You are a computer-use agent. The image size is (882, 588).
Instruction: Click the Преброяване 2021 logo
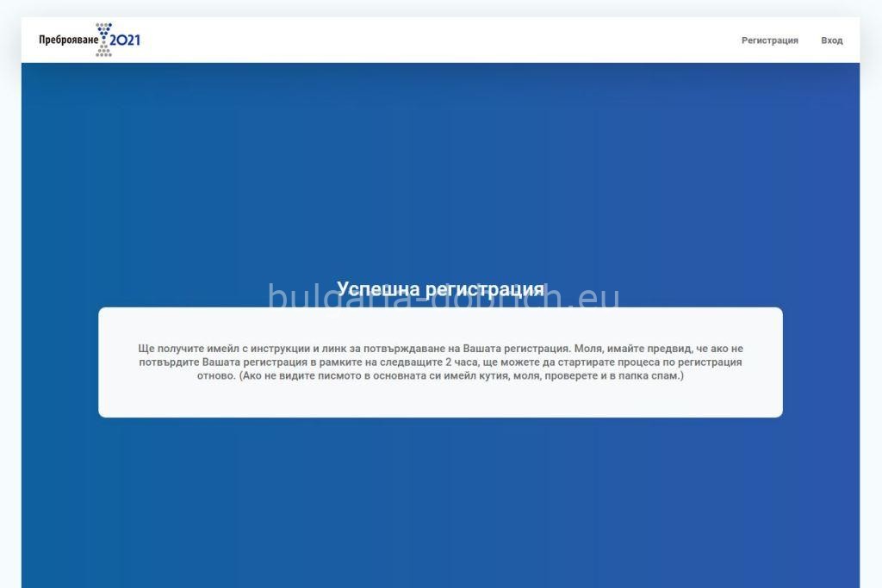pyautogui.click(x=90, y=40)
